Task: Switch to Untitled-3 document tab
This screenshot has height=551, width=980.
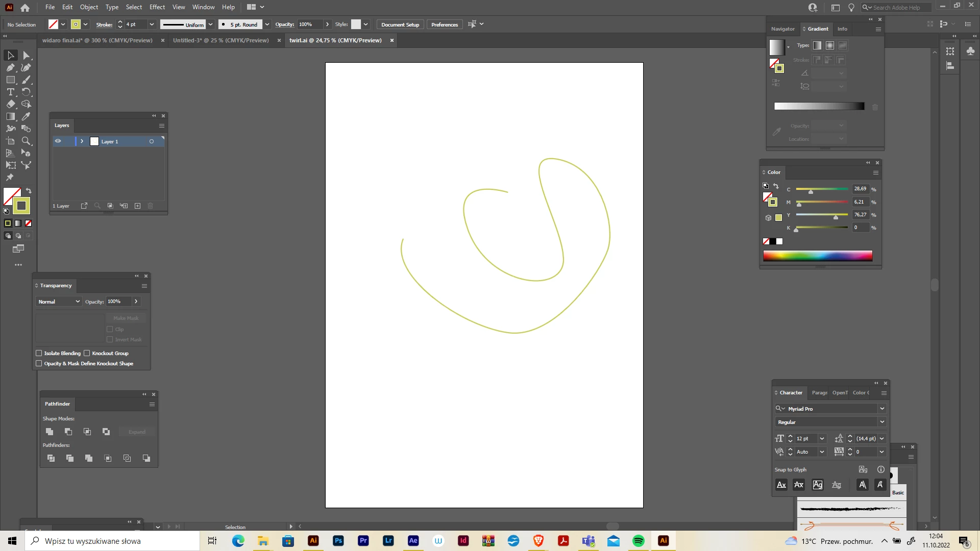Action: [220, 40]
